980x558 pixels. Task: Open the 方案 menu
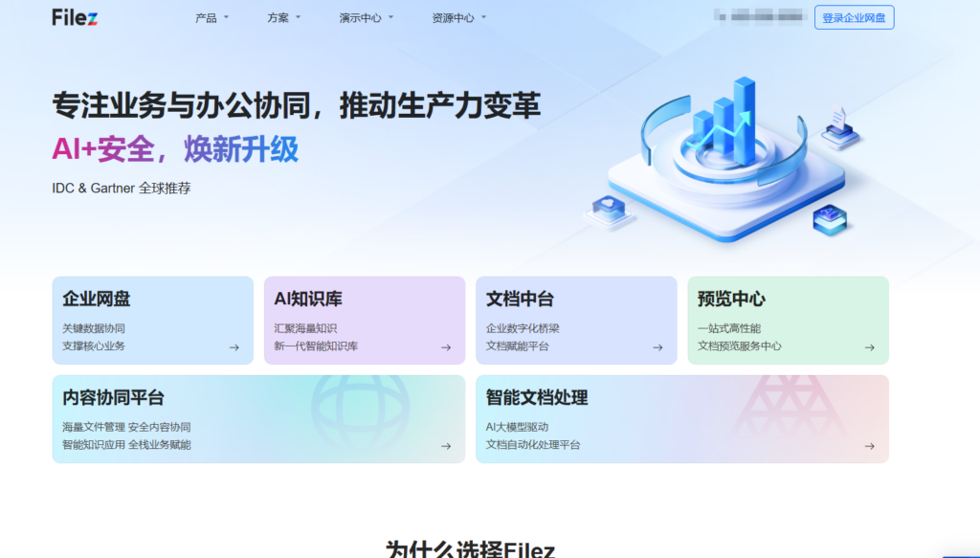coord(281,17)
